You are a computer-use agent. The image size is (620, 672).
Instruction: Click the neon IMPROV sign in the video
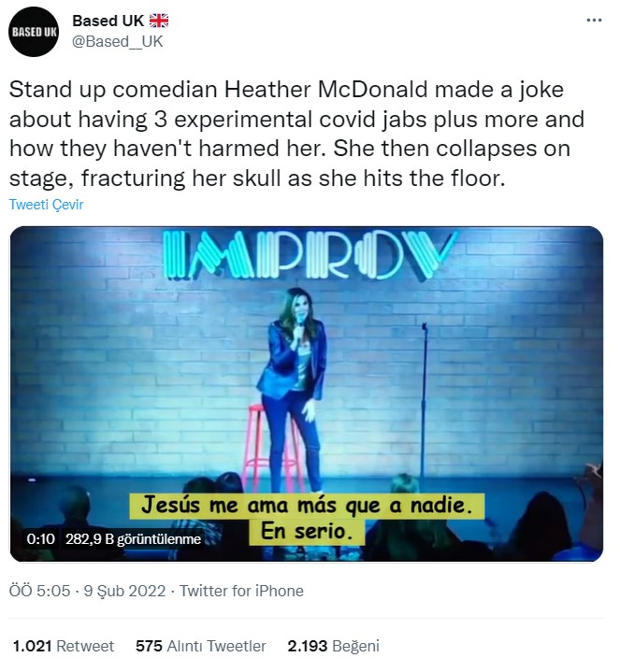pyautogui.click(x=310, y=255)
